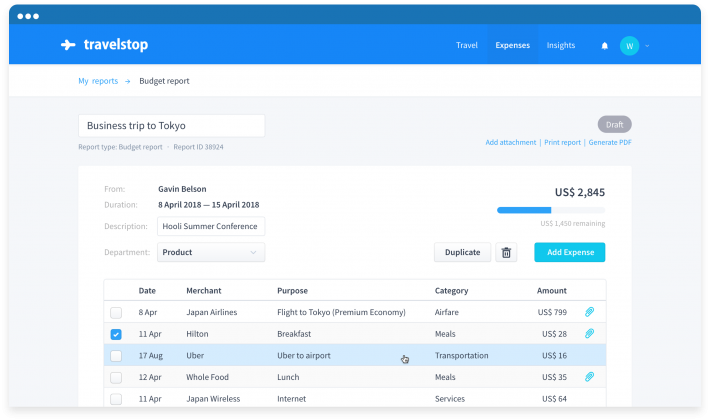Uncheck the Hilton expense checkbox
This screenshot has height=420, width=710.
tap(116, 334)
